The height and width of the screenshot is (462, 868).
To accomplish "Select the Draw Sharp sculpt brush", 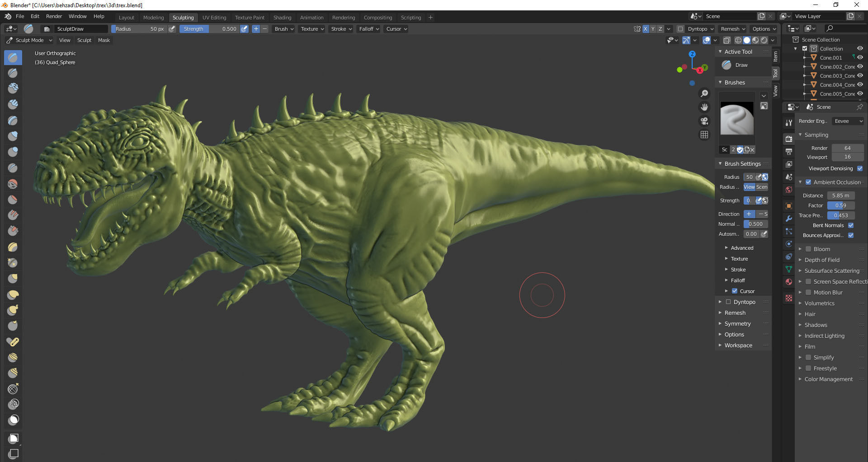I will click(x=13, y=73).
